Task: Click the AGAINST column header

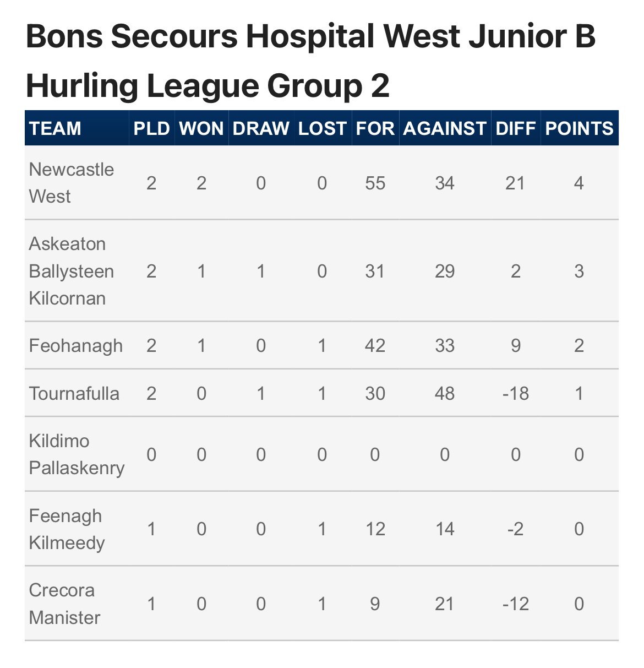Action: coord(445,128)
